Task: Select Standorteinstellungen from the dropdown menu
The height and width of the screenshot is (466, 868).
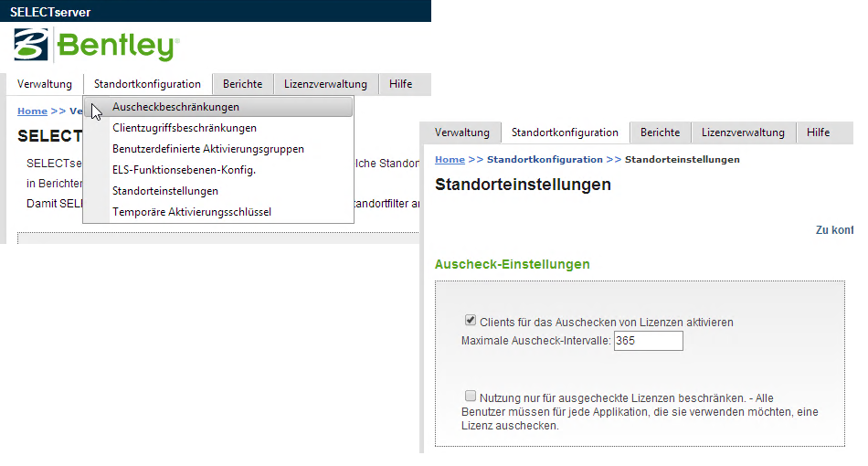Action: pos(218,191)
